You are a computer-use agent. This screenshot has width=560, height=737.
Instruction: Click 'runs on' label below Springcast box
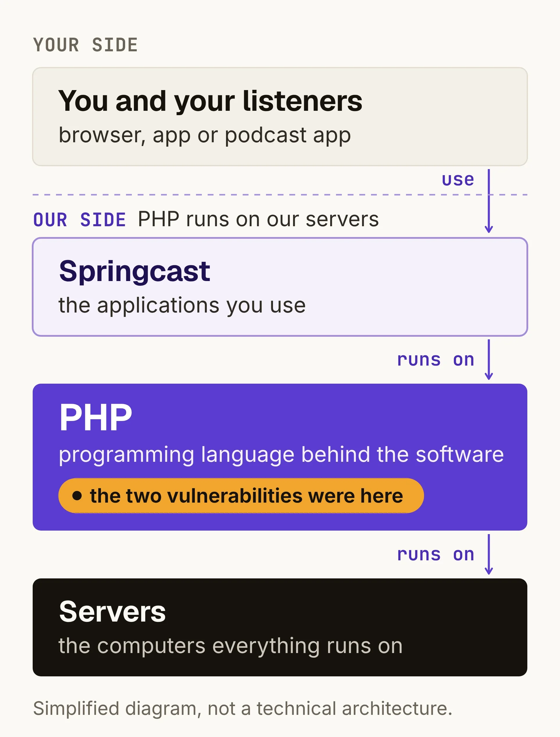(436, 360)
